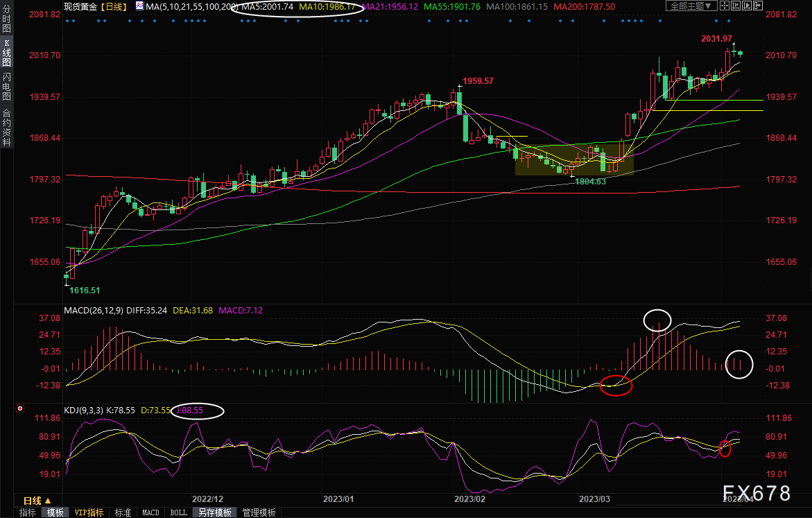
Task: Select the K线图 side tab
Action: (6, 56)
